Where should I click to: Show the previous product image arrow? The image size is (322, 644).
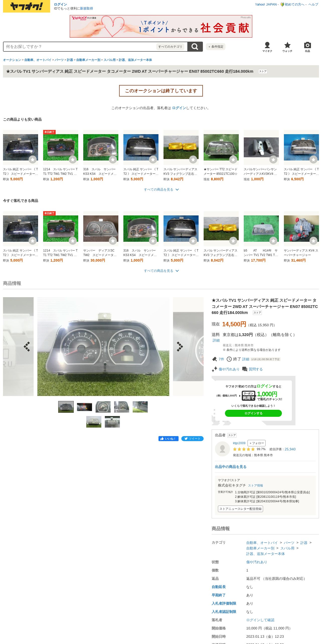(x=27, y=346)
